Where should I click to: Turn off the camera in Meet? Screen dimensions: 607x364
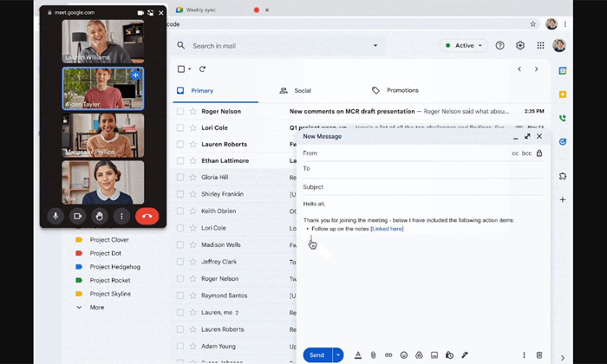coord(78,216)
